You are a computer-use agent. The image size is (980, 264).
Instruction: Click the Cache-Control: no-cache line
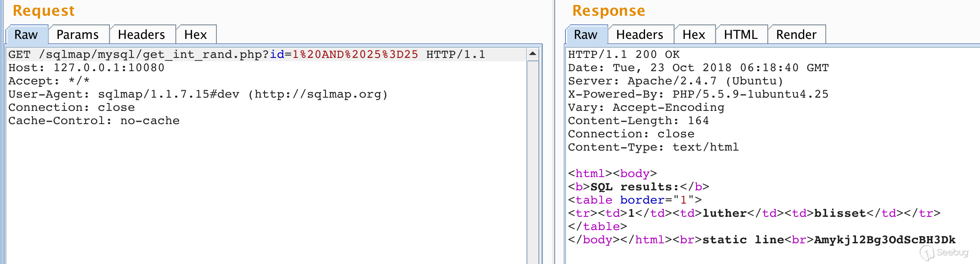click(x=94, y=121)
